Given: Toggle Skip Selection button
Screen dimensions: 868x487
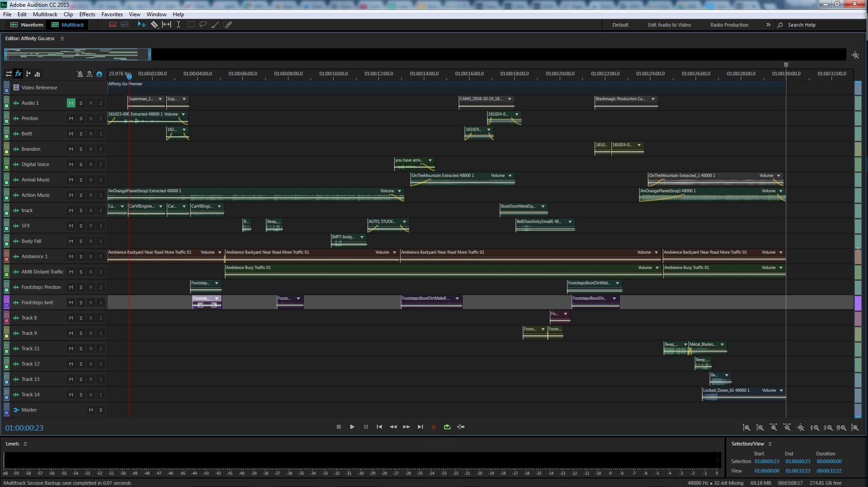Looking at the screenshot, I should point(461,427).
